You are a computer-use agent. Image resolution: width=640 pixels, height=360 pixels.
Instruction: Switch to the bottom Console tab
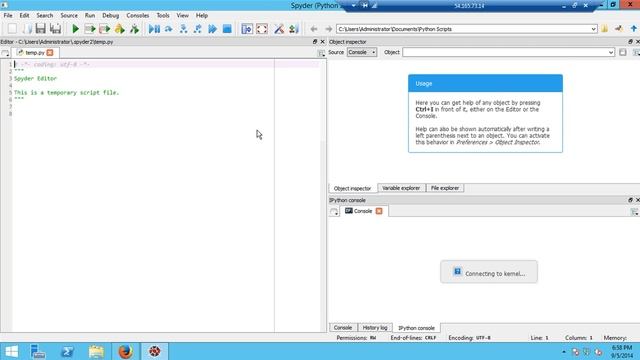pos(342,328)
